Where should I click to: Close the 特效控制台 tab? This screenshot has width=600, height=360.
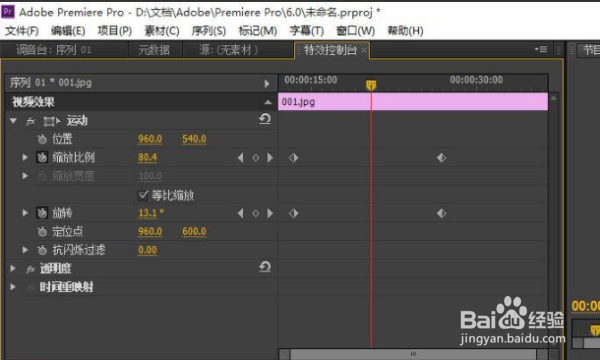pyautogui.click(x=364, y=50)
